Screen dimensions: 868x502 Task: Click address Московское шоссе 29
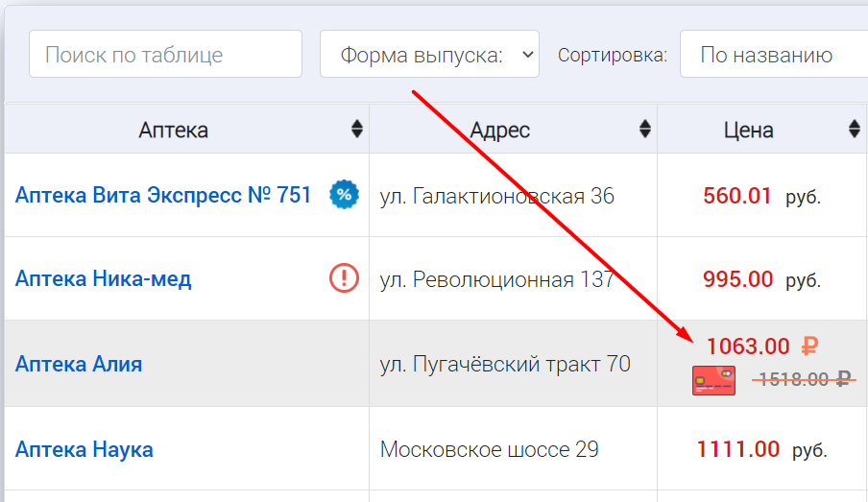click(x=489, y=449)
